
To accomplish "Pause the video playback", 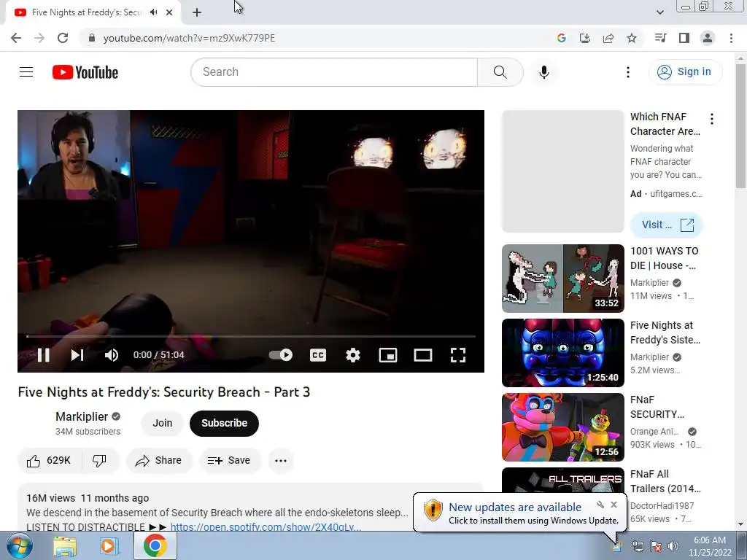I will click(x=43, y=355).
